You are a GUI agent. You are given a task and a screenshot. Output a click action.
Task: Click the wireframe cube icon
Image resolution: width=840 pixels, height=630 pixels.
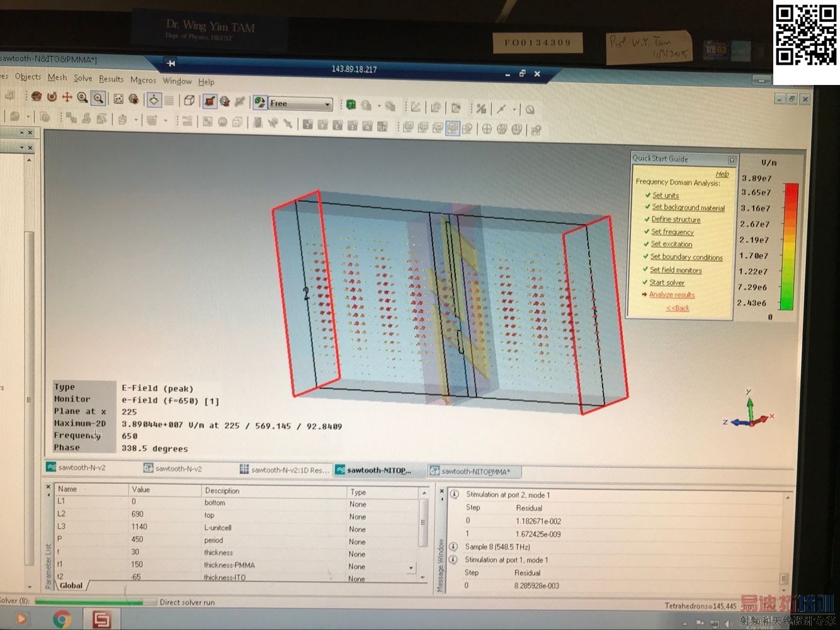[x=189, y=99]
